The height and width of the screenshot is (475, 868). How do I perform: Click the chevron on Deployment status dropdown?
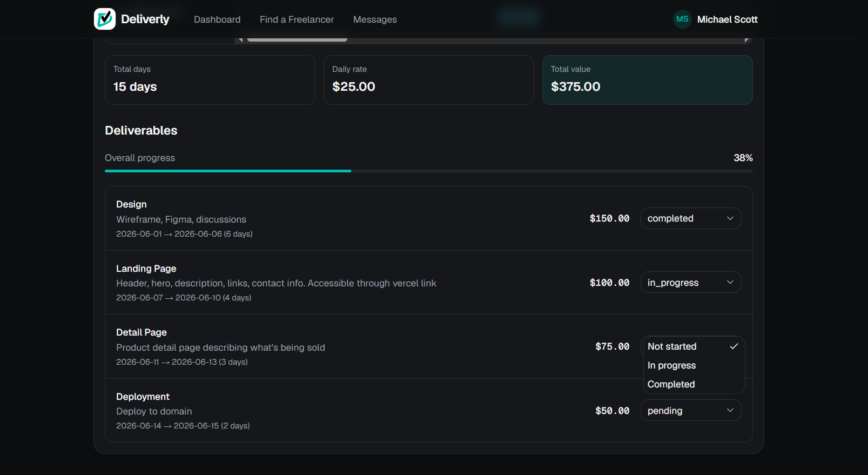pyautogui.click(x=730, y=410)
